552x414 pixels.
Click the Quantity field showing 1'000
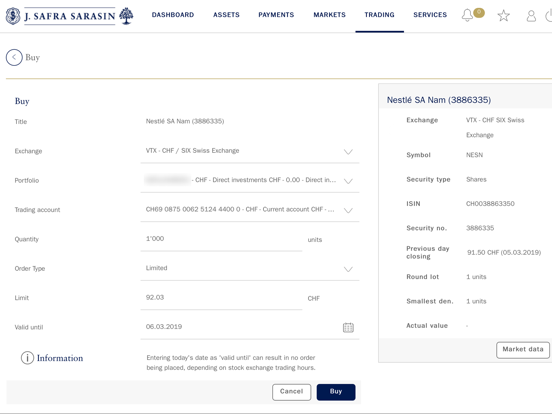(x=221, y=239)
